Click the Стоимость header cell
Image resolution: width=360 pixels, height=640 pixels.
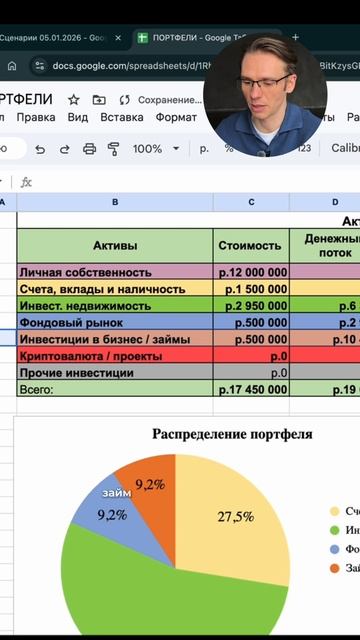coord(251,246)
